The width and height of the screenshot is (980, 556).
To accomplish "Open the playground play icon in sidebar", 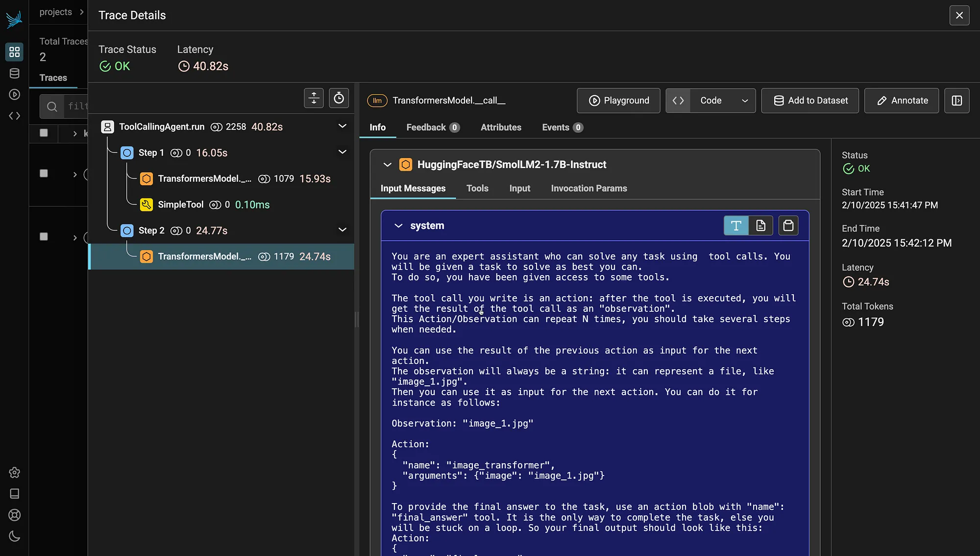I will pos(14,95).
